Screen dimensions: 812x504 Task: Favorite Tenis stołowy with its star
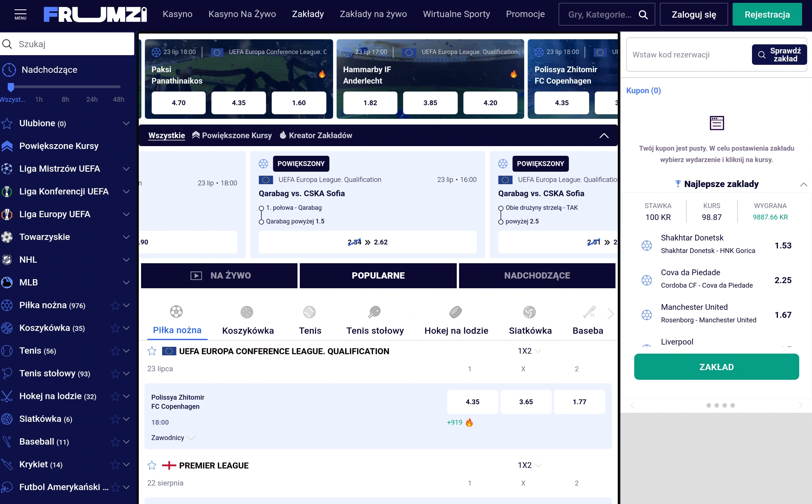click(115, 373)
